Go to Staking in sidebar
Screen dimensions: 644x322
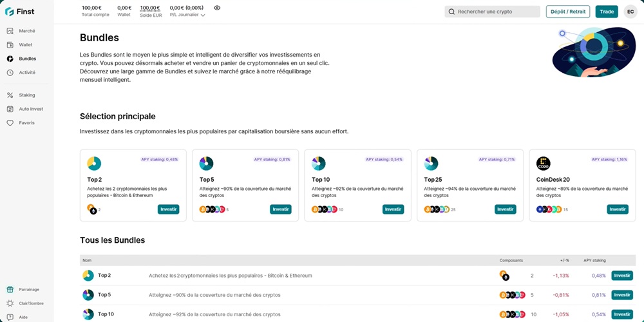[26, 95]
